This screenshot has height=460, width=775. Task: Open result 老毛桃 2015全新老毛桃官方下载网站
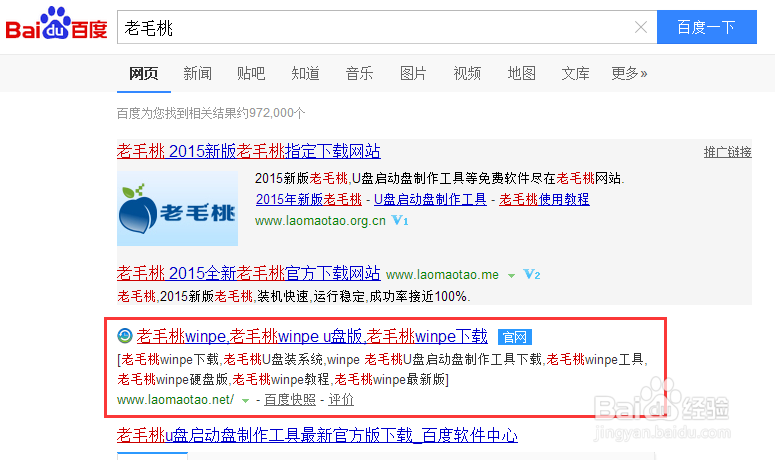pyautogui.click(x=249, y=273)
